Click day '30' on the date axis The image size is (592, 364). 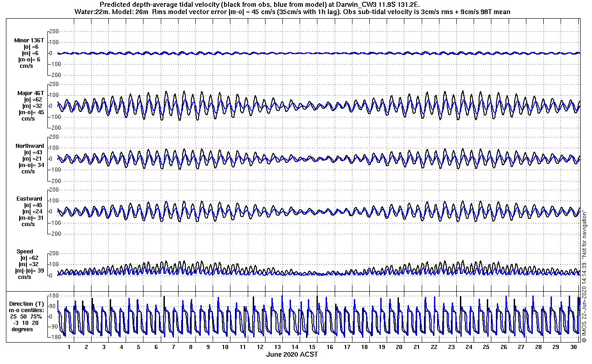(x=573, y=347)
